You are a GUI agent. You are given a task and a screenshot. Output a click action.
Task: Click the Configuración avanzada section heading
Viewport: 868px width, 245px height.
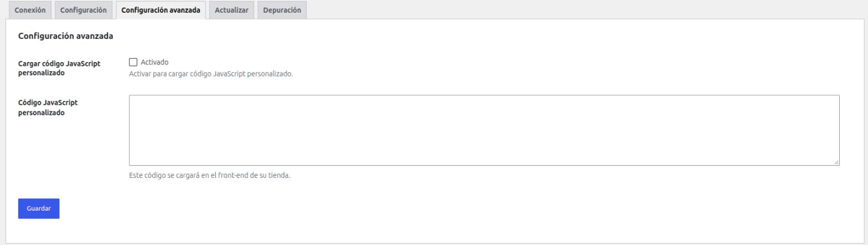coord(66,36)
